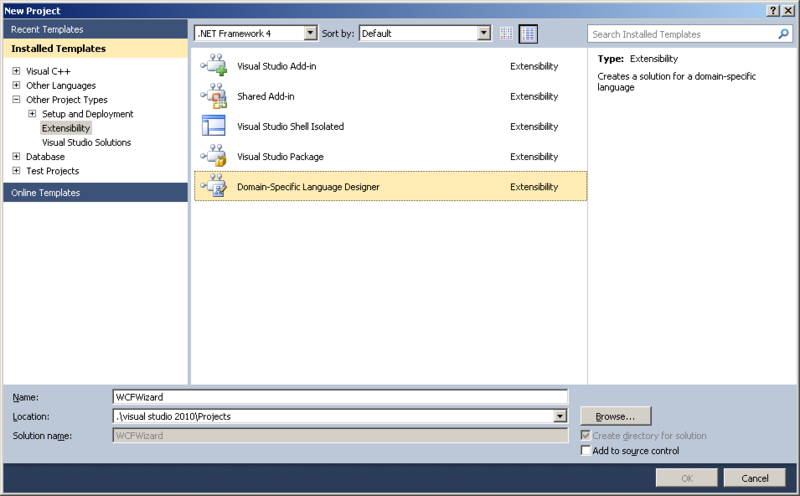Click the Location input field

333,416
